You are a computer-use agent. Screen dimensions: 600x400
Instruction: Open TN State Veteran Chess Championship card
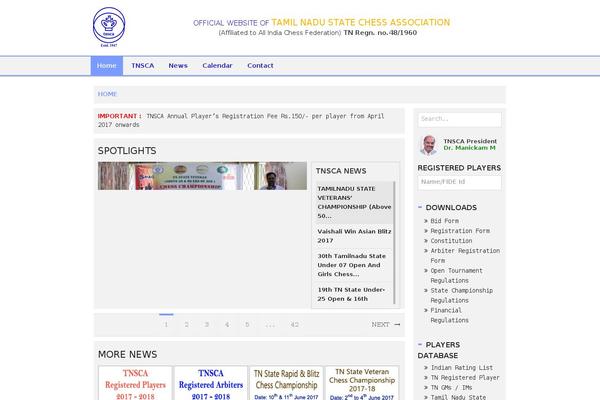coord(362,383)
